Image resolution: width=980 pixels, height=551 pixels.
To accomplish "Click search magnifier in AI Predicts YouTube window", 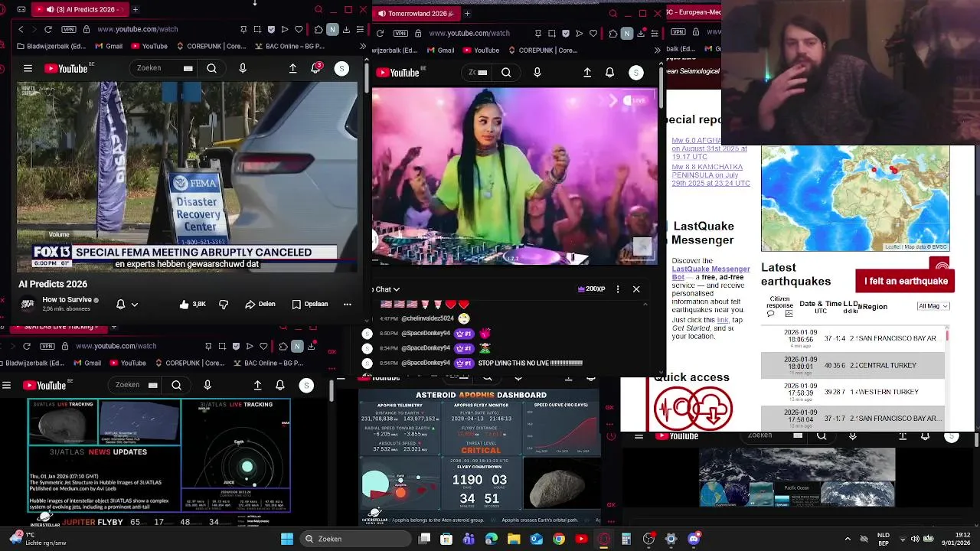I will click(x=212, y=68).
